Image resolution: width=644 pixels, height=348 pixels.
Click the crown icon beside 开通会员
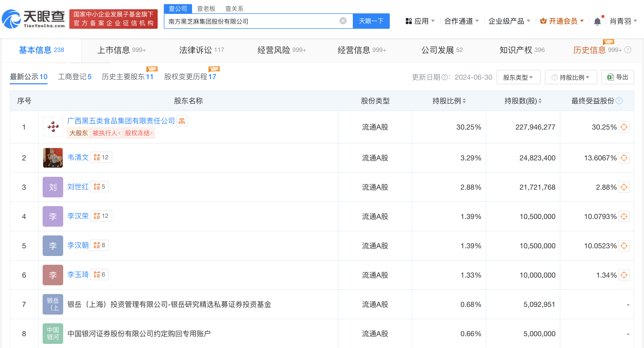pyautogui.click(x=544, y=21)
